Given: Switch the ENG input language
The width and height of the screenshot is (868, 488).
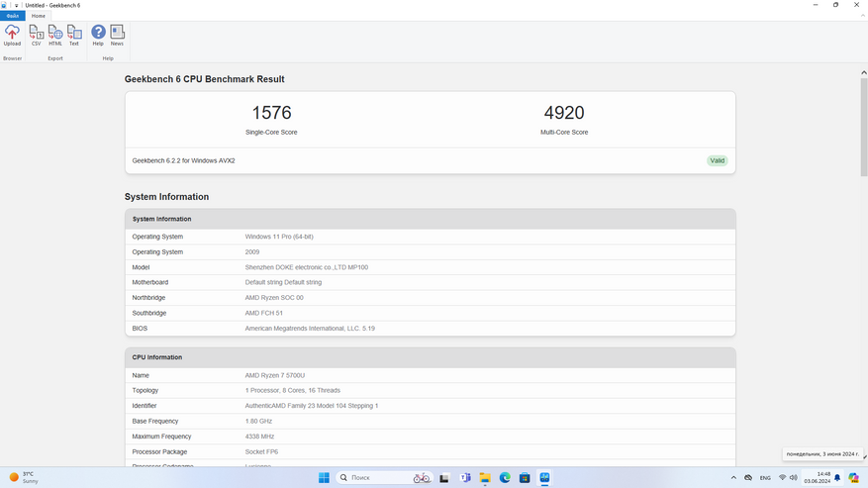Looking at the screenshot, I should (765, 478).
